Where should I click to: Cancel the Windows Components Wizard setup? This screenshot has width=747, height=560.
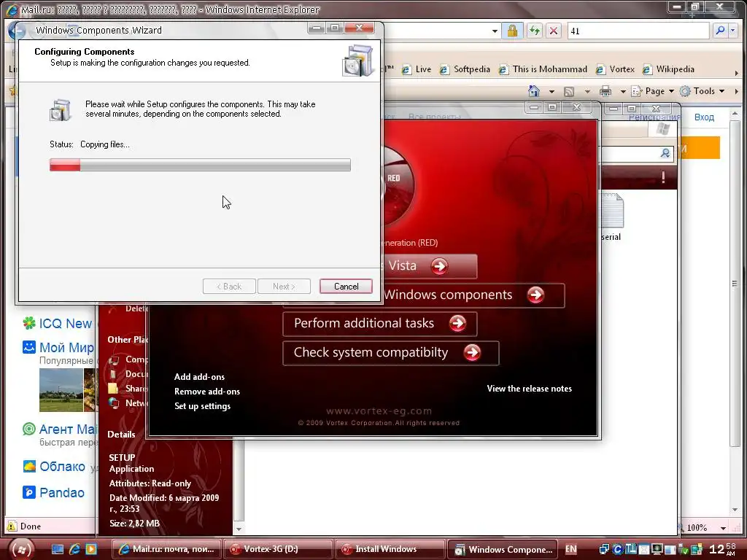pyautogui.click(x=346, y=286)
